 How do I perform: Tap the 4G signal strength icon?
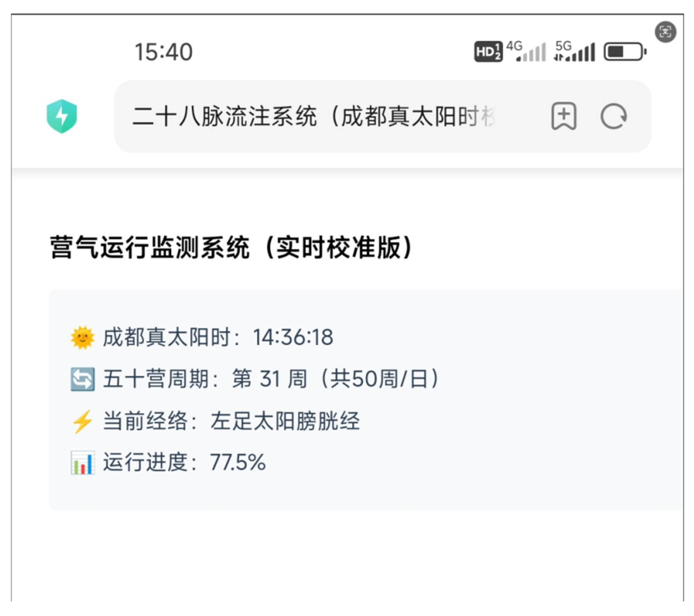526,52
